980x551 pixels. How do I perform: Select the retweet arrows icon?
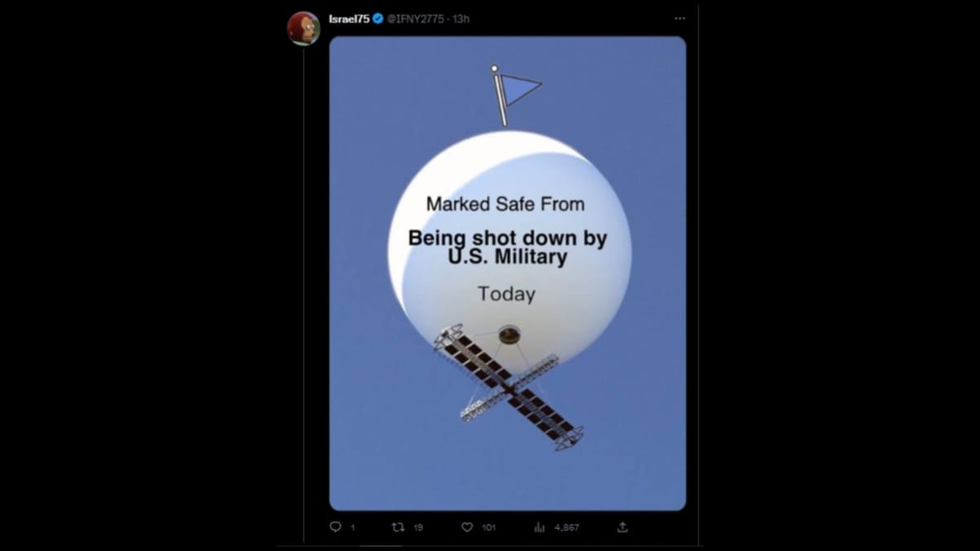tap(399, 527)
